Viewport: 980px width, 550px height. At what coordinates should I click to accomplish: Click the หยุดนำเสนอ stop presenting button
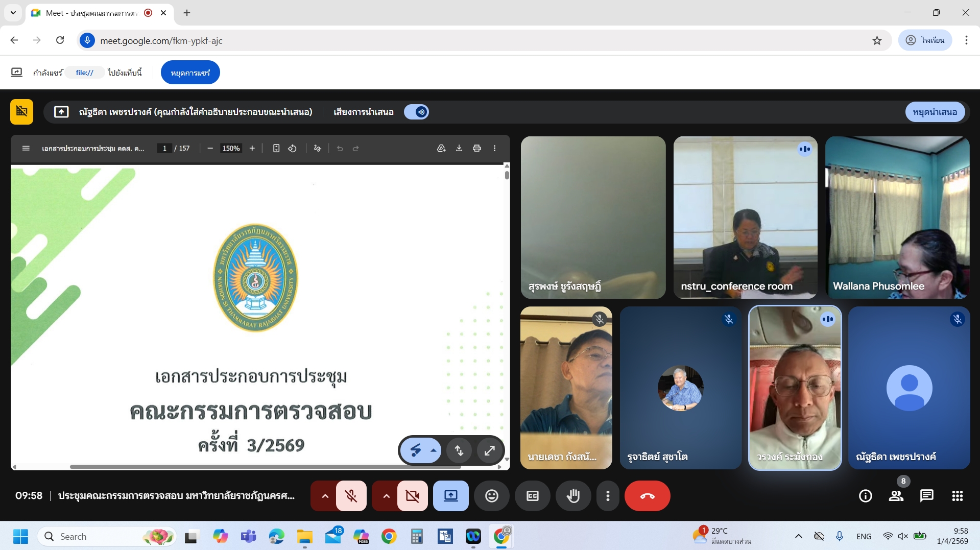click(935, 112)
